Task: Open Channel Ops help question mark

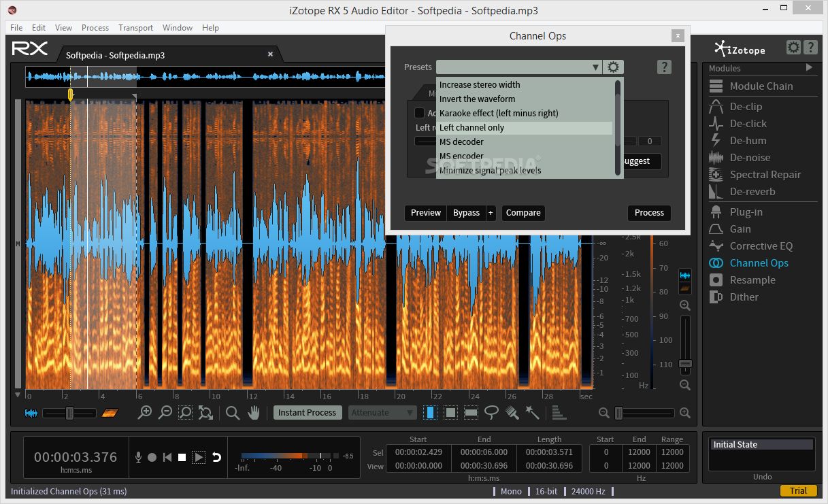Action: point(665,67)
